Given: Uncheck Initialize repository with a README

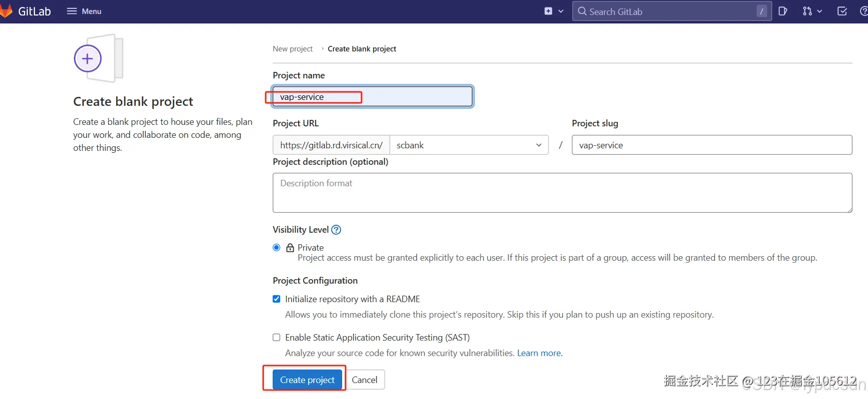Looking at the screenshot, I should coord(277,299).
